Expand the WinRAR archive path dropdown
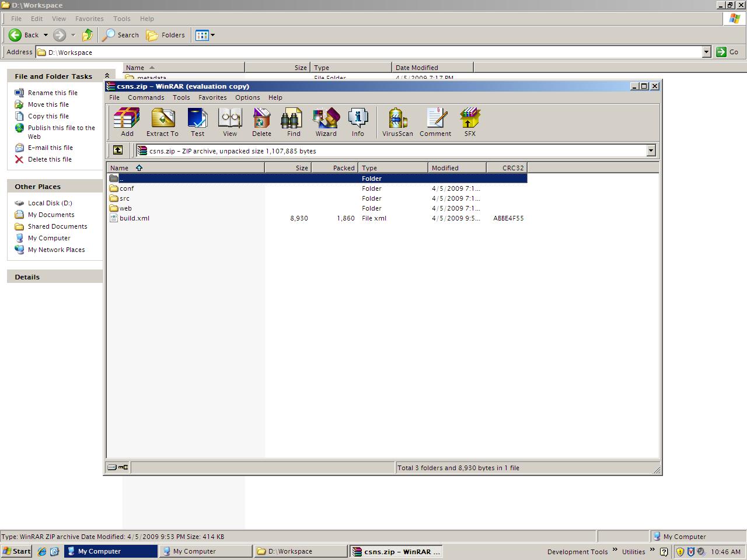 coord(651,151)
